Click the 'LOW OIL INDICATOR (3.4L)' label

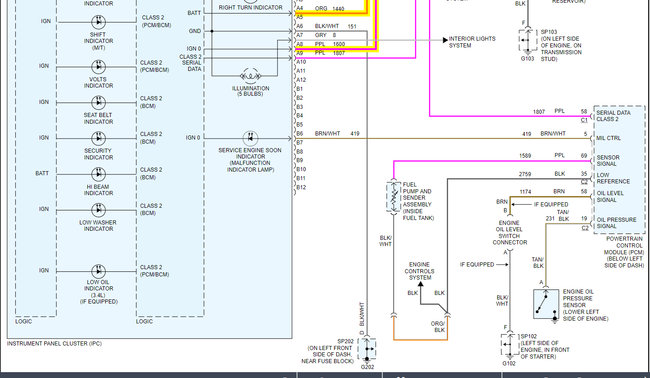click(x=98, y=288)
